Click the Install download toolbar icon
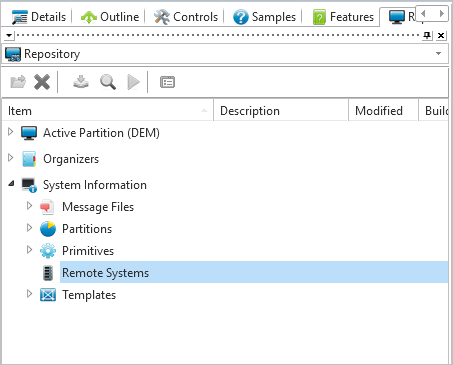This screenshot has height=365, width=453. click(x=81, y=82)
